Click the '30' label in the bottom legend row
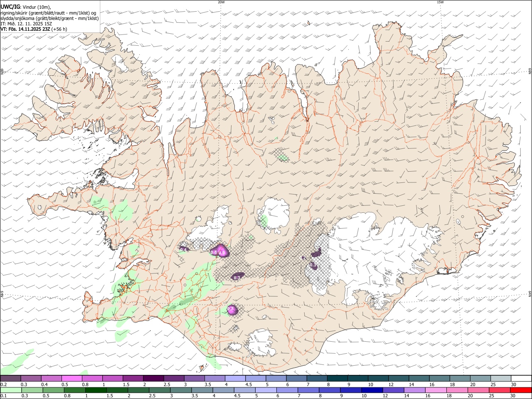 pyautogui.click(x=514, y=396)
